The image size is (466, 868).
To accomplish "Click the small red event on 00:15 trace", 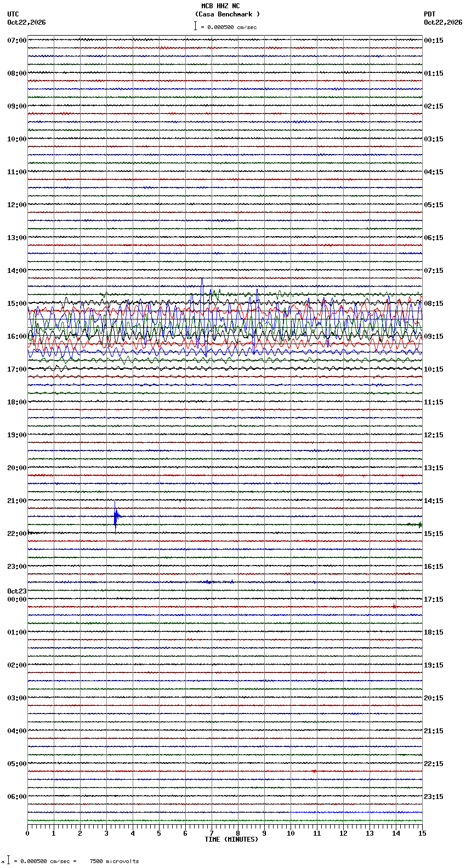I will point(394,606).
